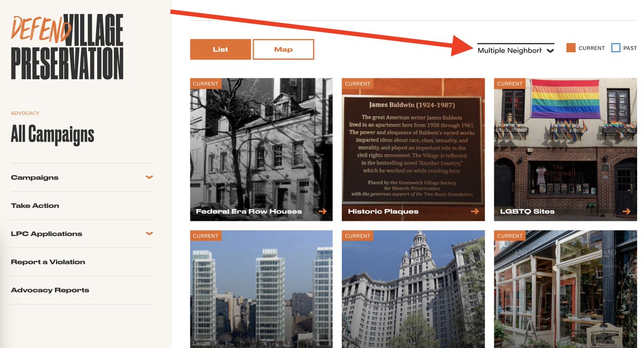644x348 pixels.
Task: Open the Federal Era Row Houses photo
Action: coord(261,150)
